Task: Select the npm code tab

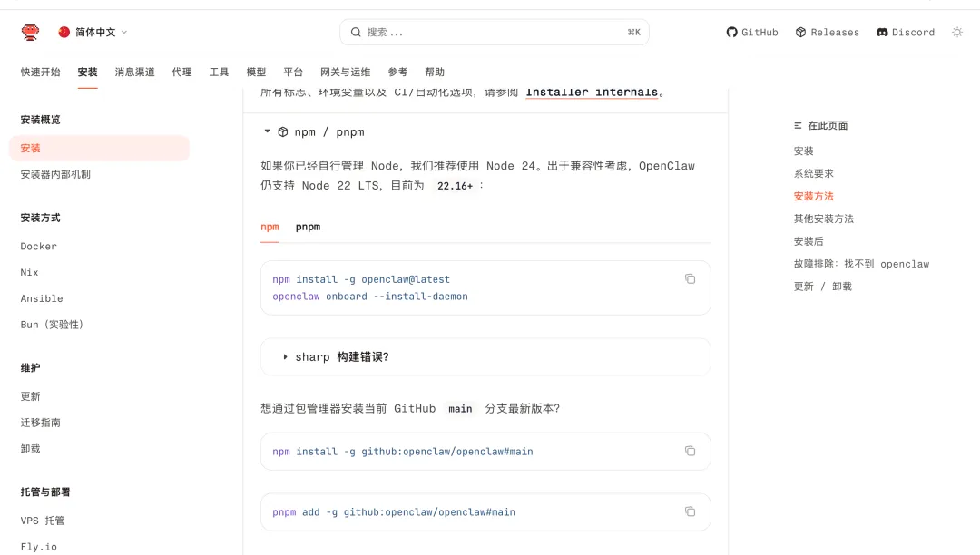Action: click(270, 227)
